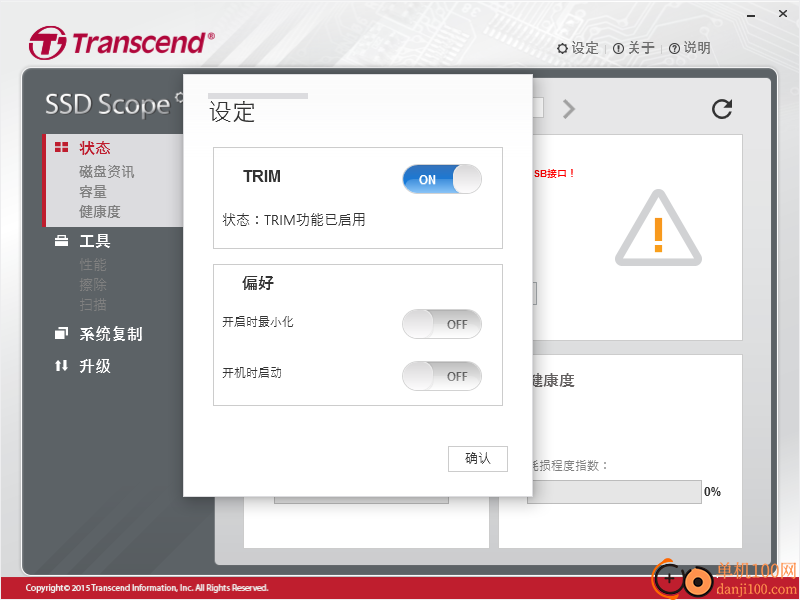800x600 pixels.
Task: Click the wear level progress bar
Action: (614, 492)
